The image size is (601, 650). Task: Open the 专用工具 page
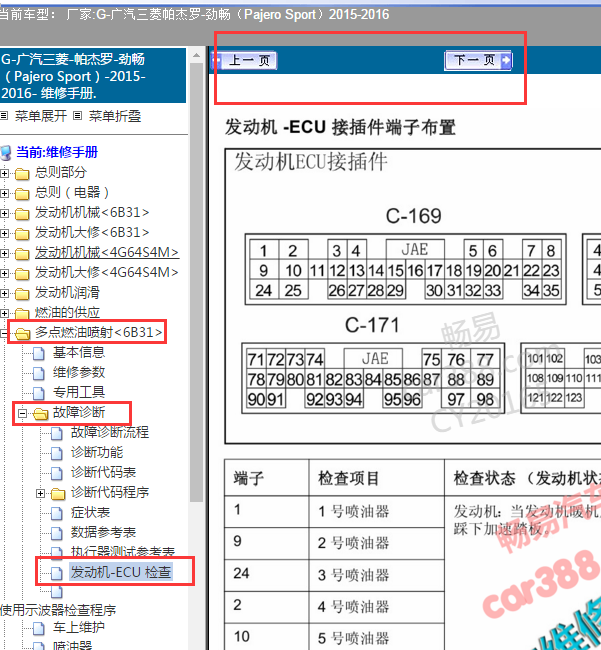click(x=79, y=392)
